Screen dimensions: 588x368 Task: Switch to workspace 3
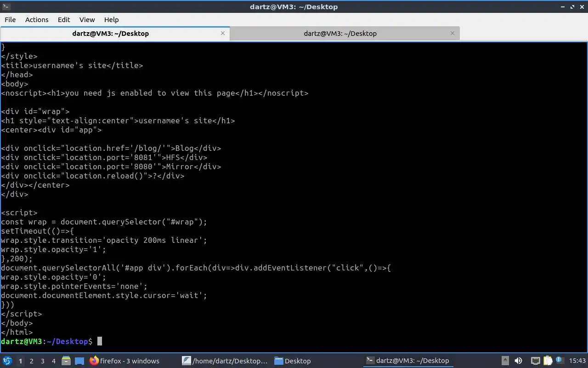click(42, 361)
